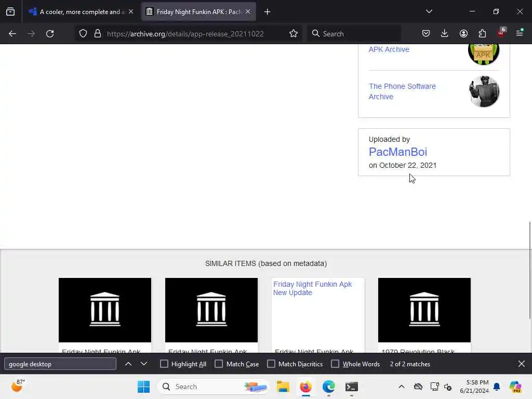Enable the Match Case checkbox
Screen dimensions: 532x399
click(x=219, y=364)
